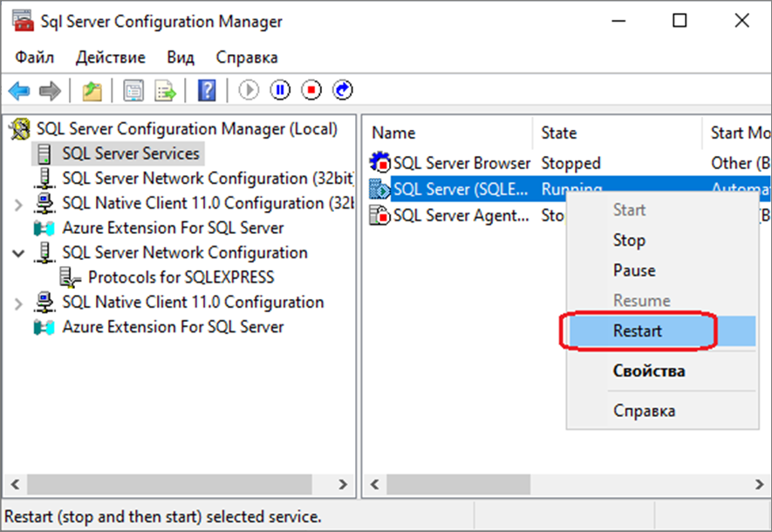Click the Start Mode column header
The image size is (772, 532).
(x=737, y=133)
